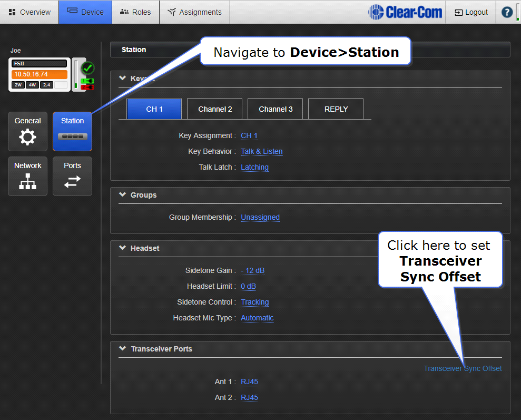Collapse the Transceiver Ports section
Screen dimensions: 521x420
(x=122, y=348)
